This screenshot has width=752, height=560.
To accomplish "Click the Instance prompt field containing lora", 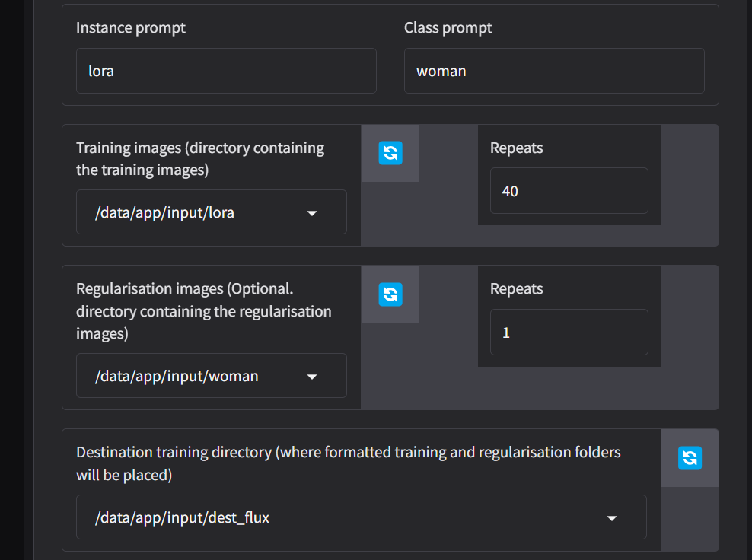I will click(226, 72).
